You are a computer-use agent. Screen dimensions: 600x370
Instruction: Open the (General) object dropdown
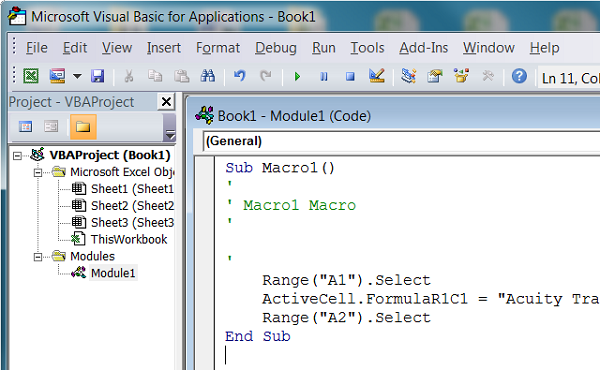pyautogui.click(x=401, y=141)
